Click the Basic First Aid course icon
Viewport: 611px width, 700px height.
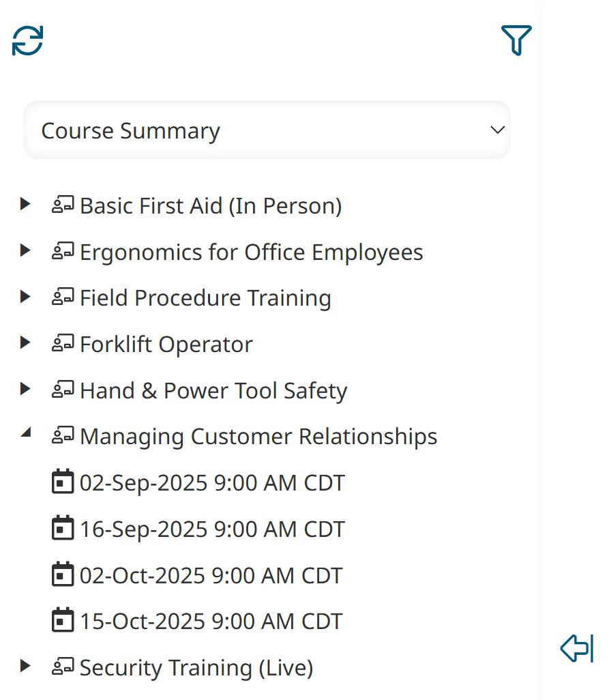(x=63, y=205)
